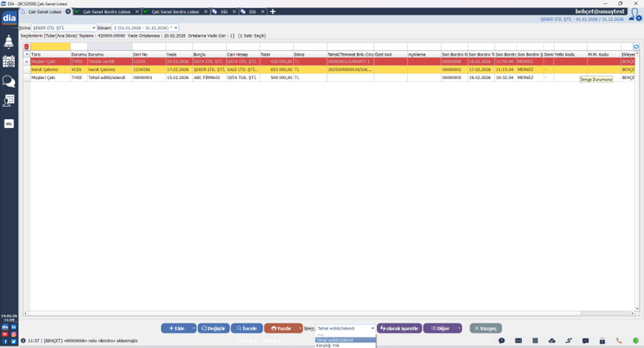644x348 pixels.
Task: Click the red trash delete icon
Action: click(27, 47)
